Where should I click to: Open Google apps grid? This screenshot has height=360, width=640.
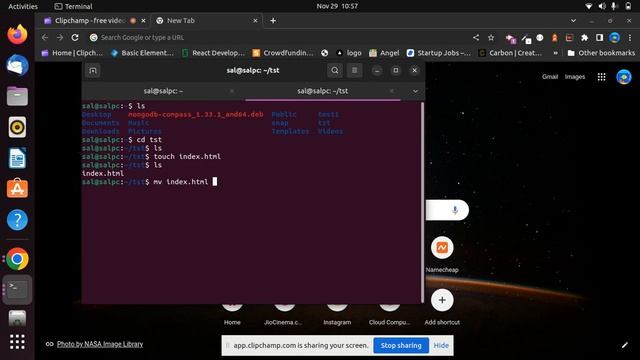pyautogui.click(x=601, y=77)
